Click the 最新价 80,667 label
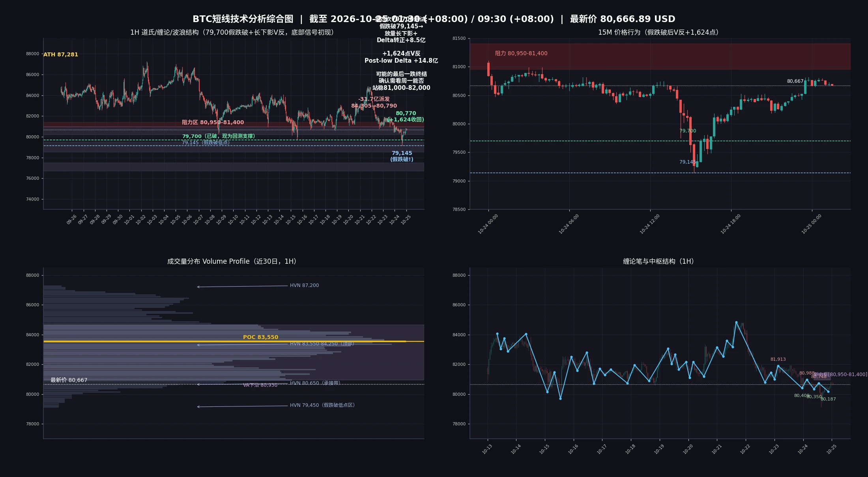This screenshot has width=868, height=477. point(69,380)
